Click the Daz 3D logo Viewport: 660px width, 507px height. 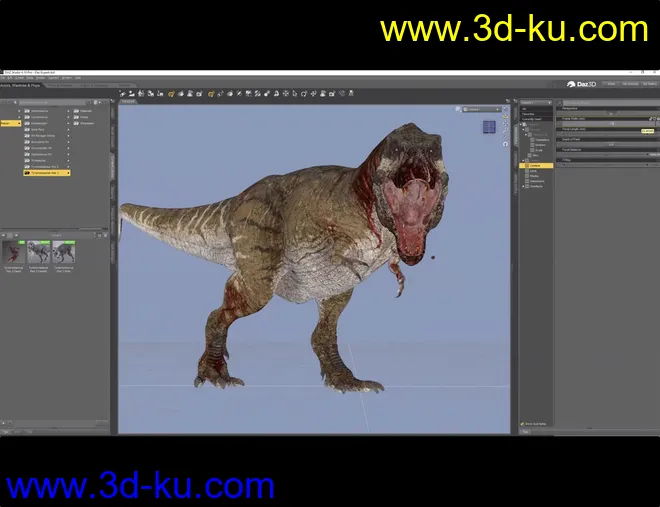click(x=581, y=84)
